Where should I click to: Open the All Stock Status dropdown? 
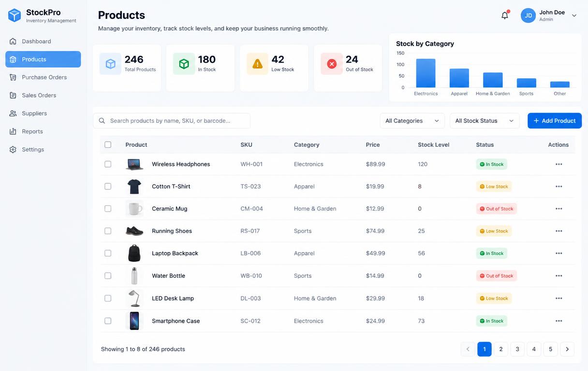tap(485, 121)
